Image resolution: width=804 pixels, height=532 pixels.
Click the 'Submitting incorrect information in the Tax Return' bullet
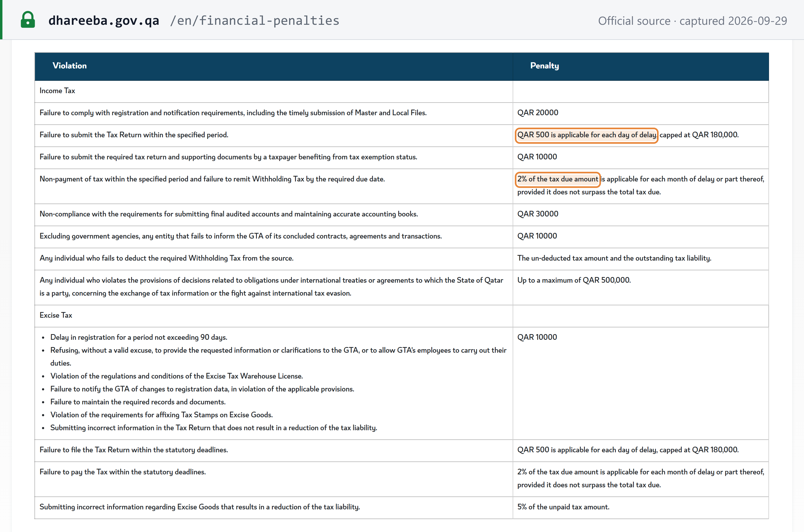tap(214, 428)
